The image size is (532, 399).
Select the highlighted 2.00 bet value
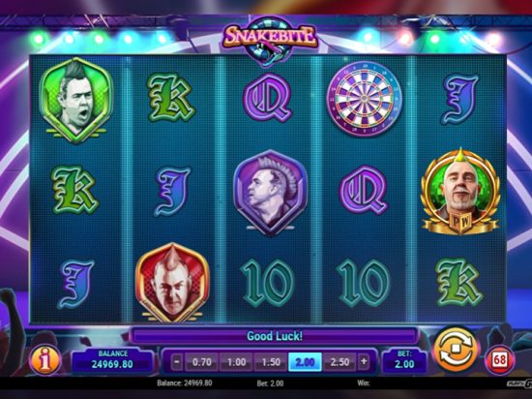point(305,362)
